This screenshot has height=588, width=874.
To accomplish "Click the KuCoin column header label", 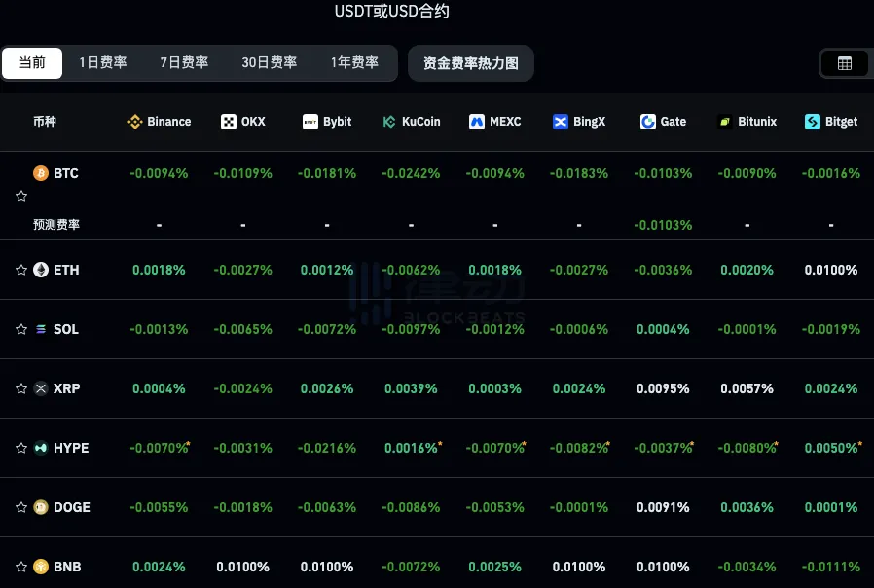I will point(420,122).
